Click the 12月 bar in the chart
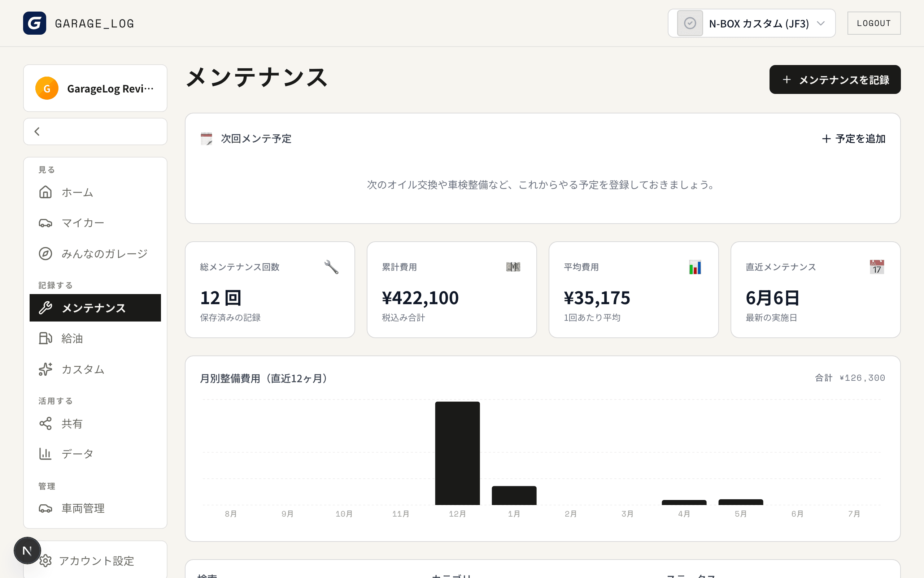This screenshot has height=578, width=924. point(457,453)
